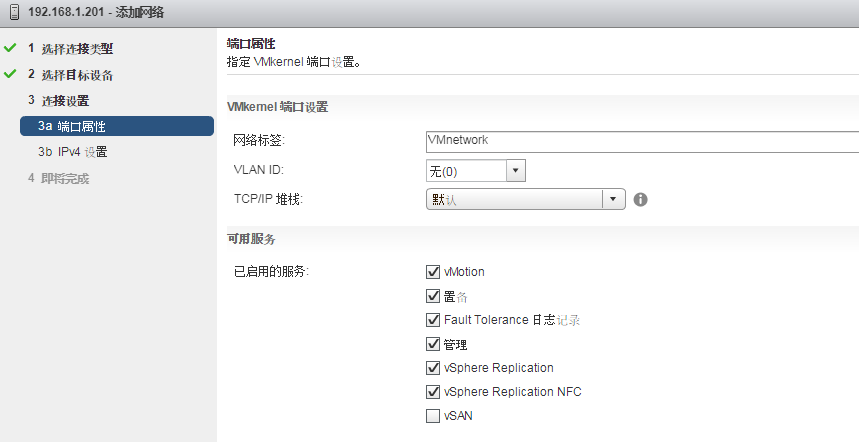The image size is (859, 442).
Task: Disable Fault Tolerance 日志记录 checkbox
Action: click(x=433, y=320)
